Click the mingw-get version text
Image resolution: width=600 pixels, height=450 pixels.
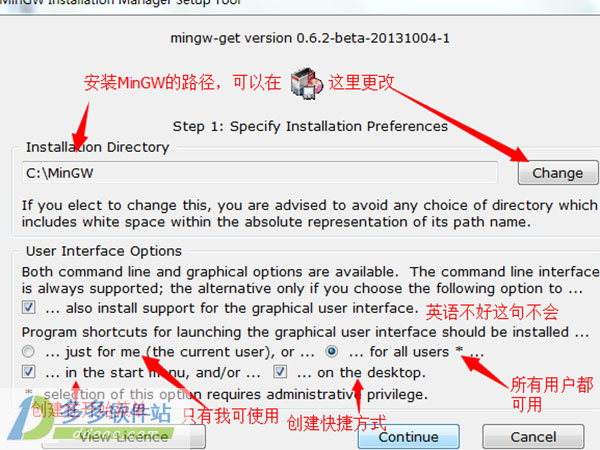(310, 38)
